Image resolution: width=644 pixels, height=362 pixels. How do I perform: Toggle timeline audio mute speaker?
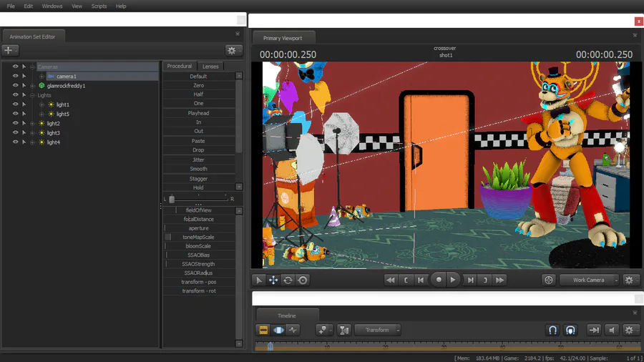612,330
